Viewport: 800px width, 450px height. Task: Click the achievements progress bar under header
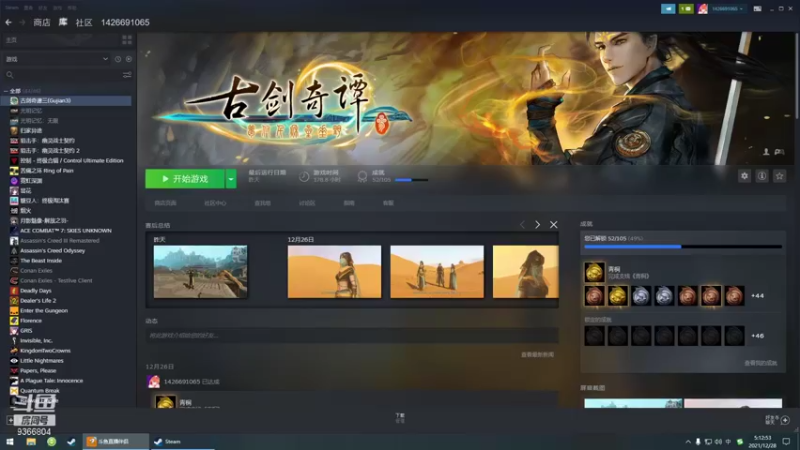pyautogui.click(x=411, y=180)
